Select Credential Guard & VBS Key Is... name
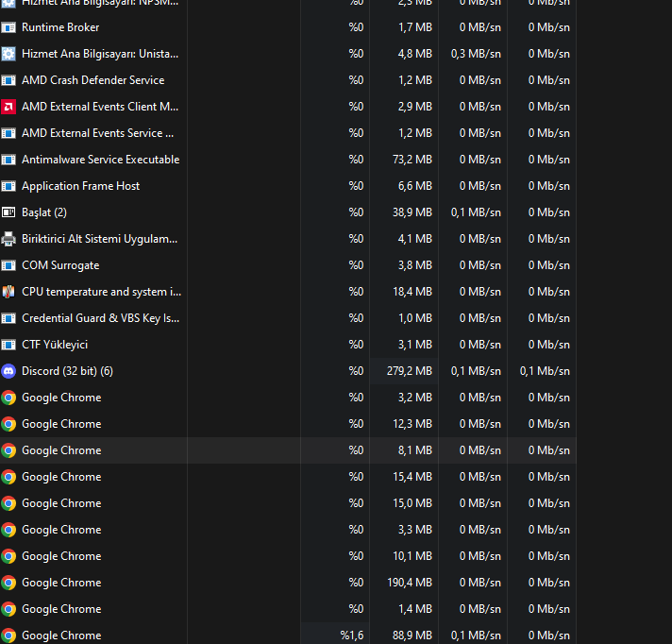This screenshot has height=644, width=672. coord(101,318)
